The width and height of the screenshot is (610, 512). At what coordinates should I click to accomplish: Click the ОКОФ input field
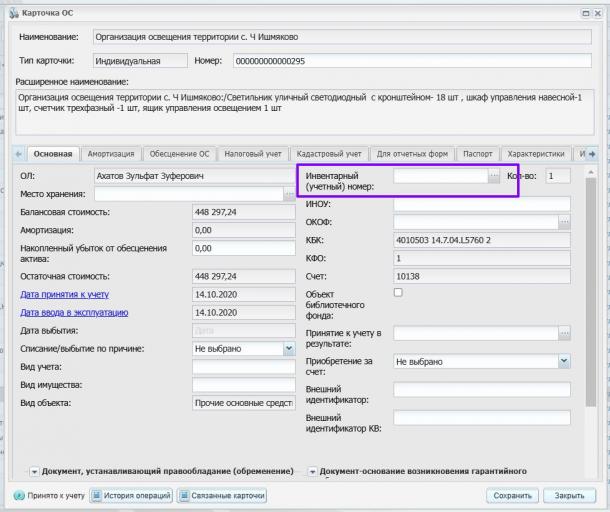476,222
